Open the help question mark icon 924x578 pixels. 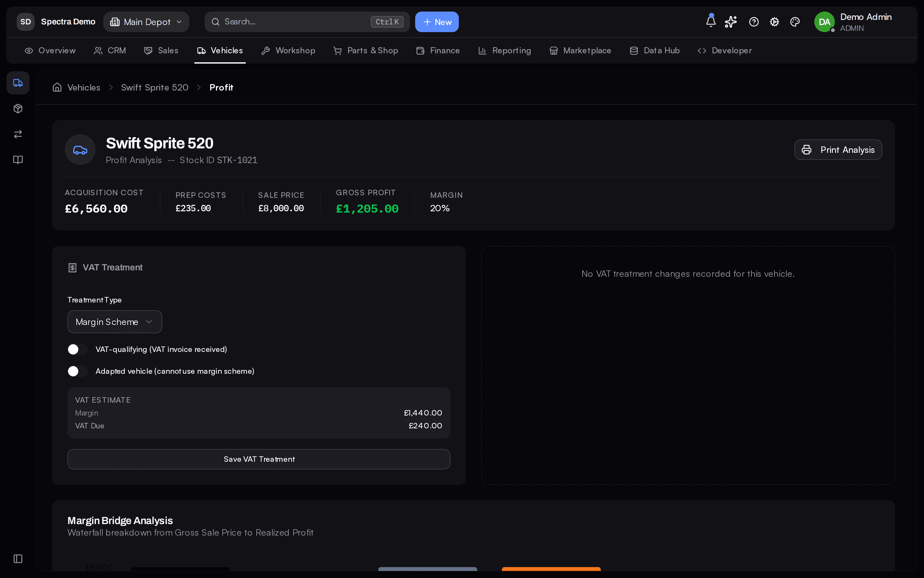pos(754,22)
